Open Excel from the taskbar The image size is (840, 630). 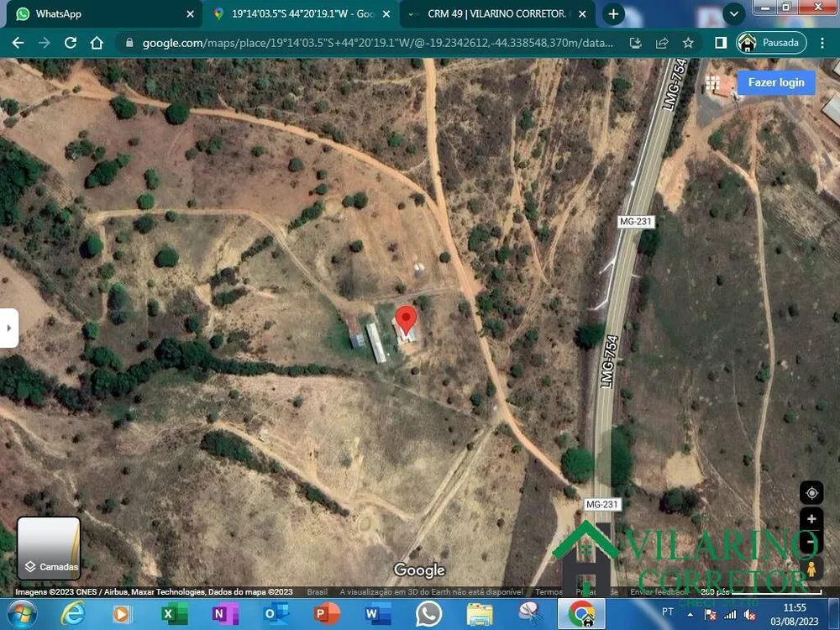(173, 614)
